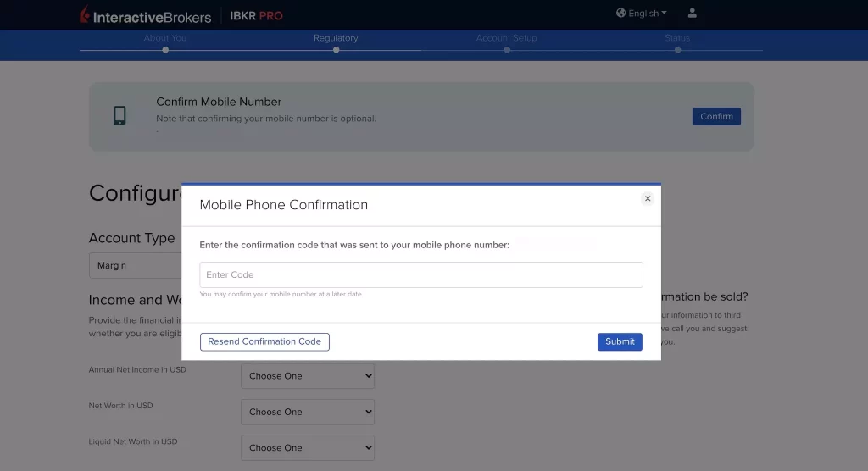The height and width of the screenshot is (471, 868).
Task: Click Resend Confirmation Code button
Action: click(x=264, y=341)
